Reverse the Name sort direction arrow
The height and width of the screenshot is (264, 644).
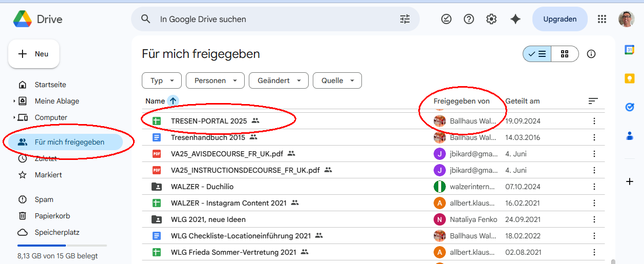point(173,101)
